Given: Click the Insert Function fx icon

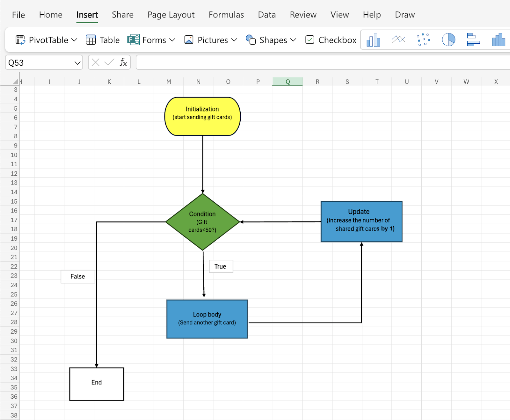Looking at the screenshot, I should [x=123, y=62].
